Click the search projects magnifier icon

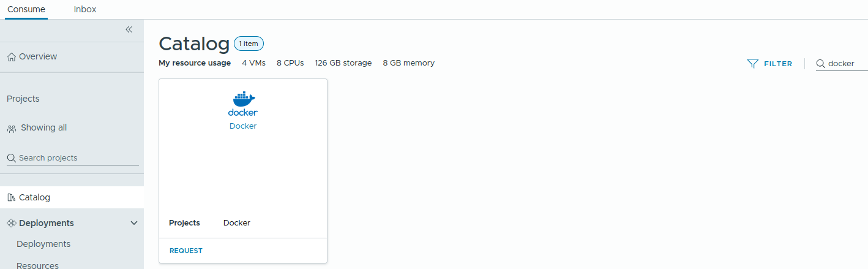[11, 158]
